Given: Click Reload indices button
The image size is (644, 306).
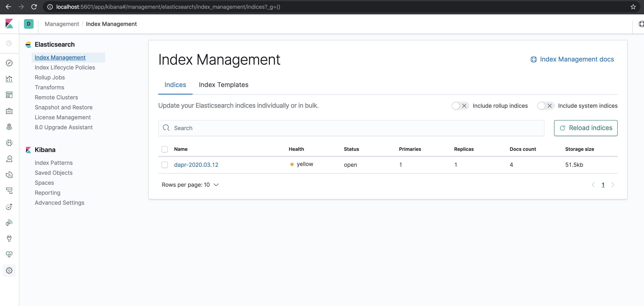Looking at the screenshot, I should [585, 128].
